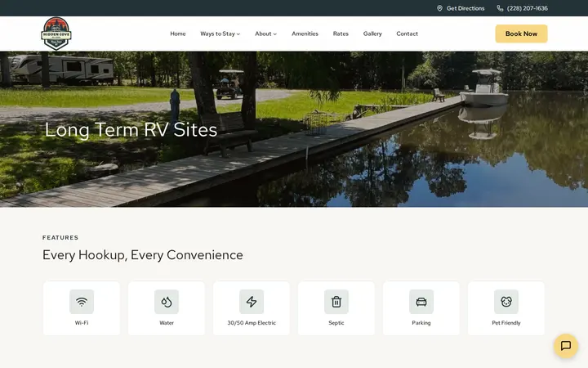Open the chat bubble widget

[565, 345]
